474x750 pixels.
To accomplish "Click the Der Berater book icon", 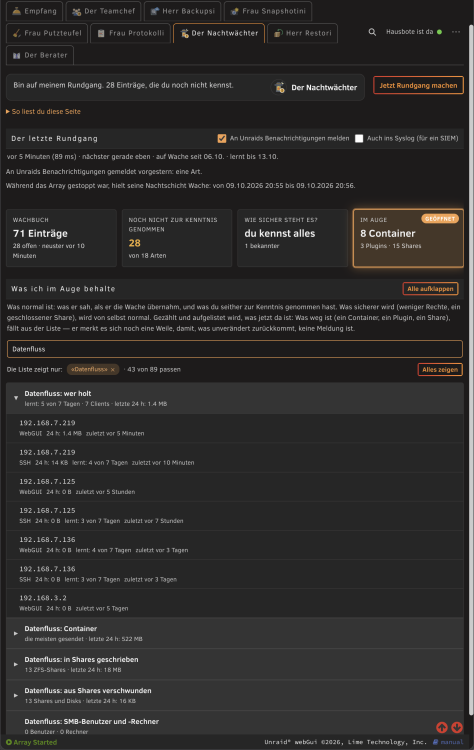I will (x=17, y=55).
